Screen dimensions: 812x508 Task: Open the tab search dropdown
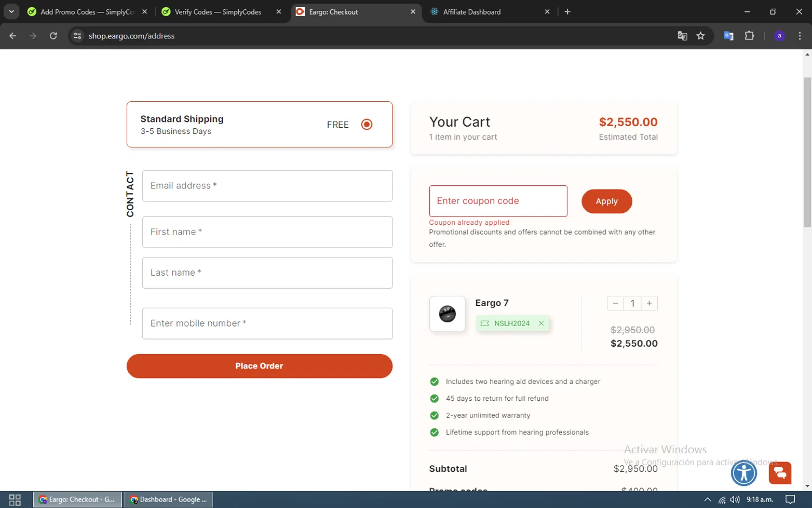11,12
